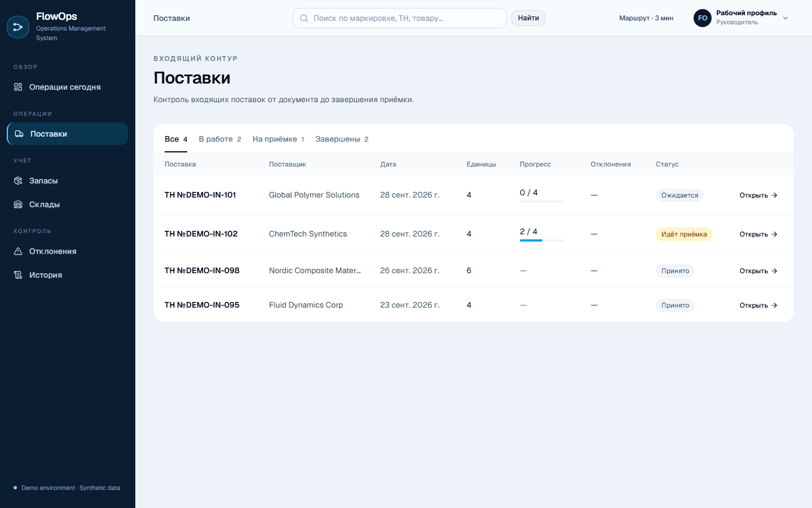Open Операции сегодня menu item
This screenshot has height=508, width=812.
67,87
